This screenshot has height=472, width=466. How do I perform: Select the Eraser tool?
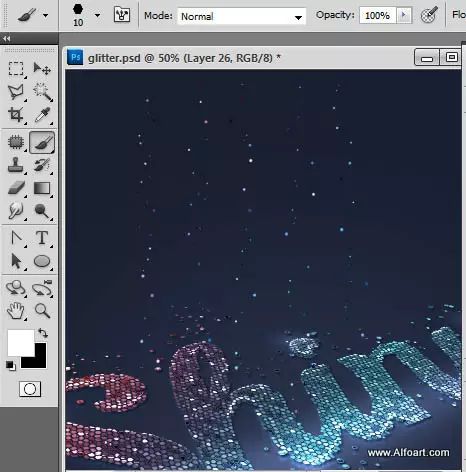pyautogui.click(x=16, y=188)
